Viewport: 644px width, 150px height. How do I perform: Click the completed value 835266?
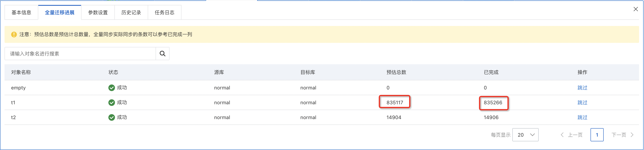[493, 102]
